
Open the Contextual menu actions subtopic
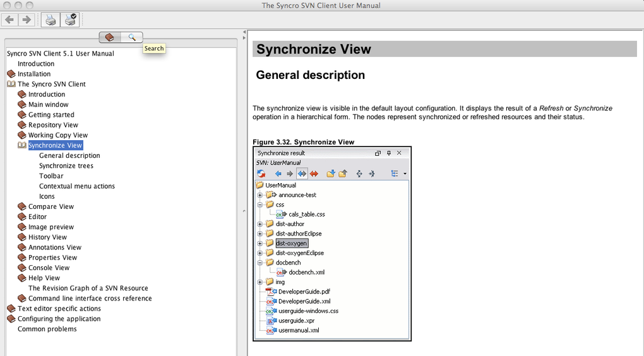77,186
